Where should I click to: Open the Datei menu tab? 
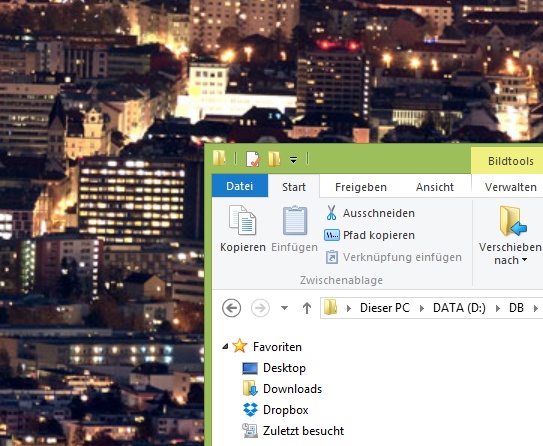(240, 186)
